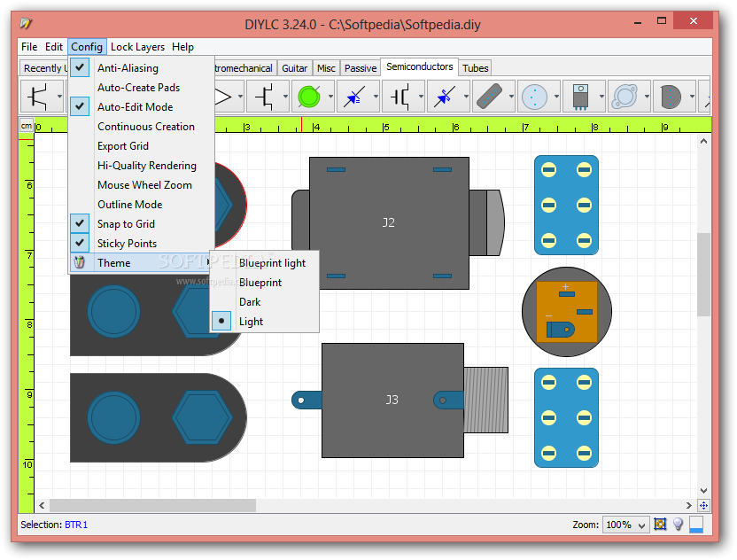The height and width of the screenshot is (560, 737).
Task: Open the Zoom 100% dropdown
Action: point(625,525)
